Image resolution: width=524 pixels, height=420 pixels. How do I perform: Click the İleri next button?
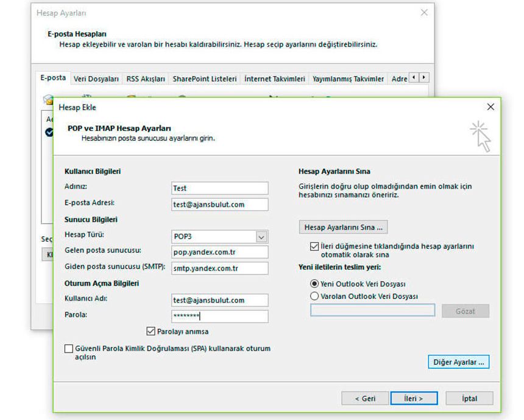414,398
